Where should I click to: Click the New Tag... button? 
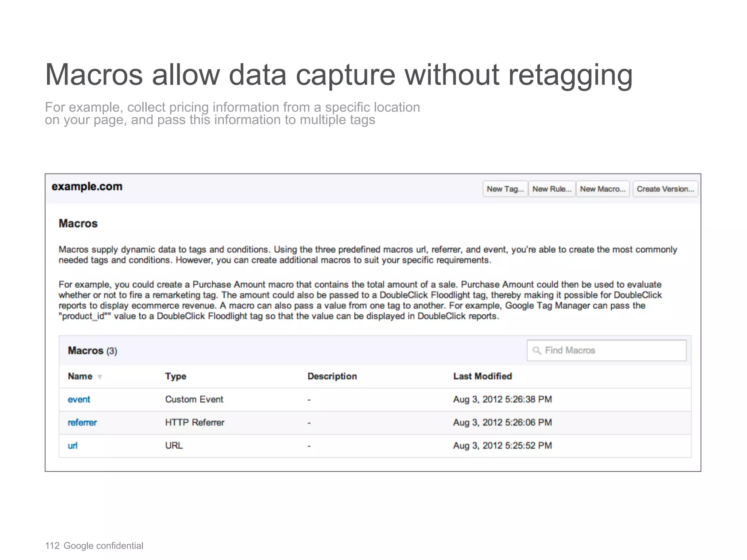505,189
